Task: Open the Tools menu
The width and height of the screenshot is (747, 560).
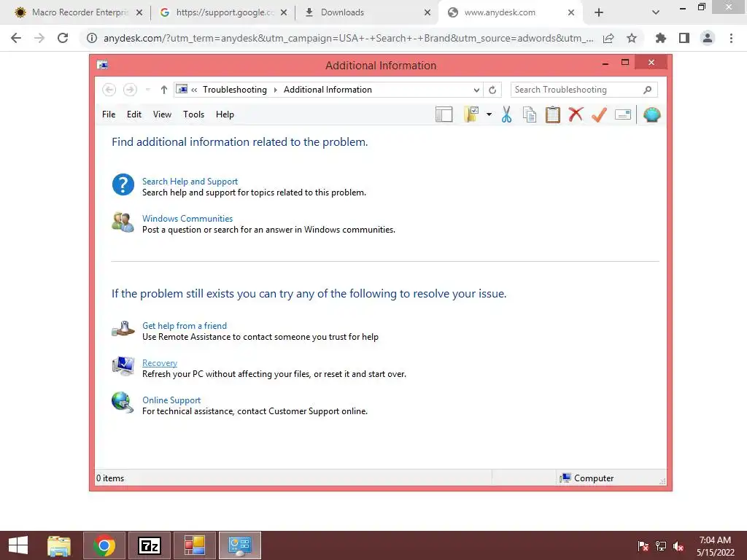Action: click(x=193, y=114)
